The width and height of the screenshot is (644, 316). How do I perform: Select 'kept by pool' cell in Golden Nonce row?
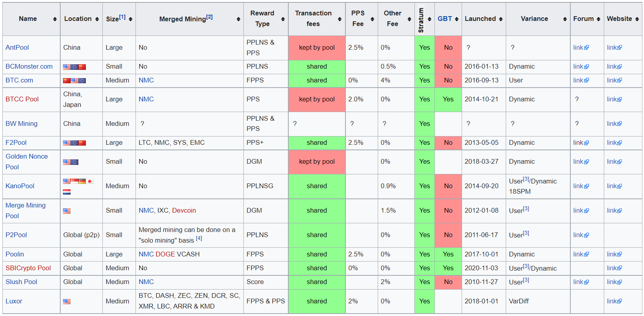317,162
